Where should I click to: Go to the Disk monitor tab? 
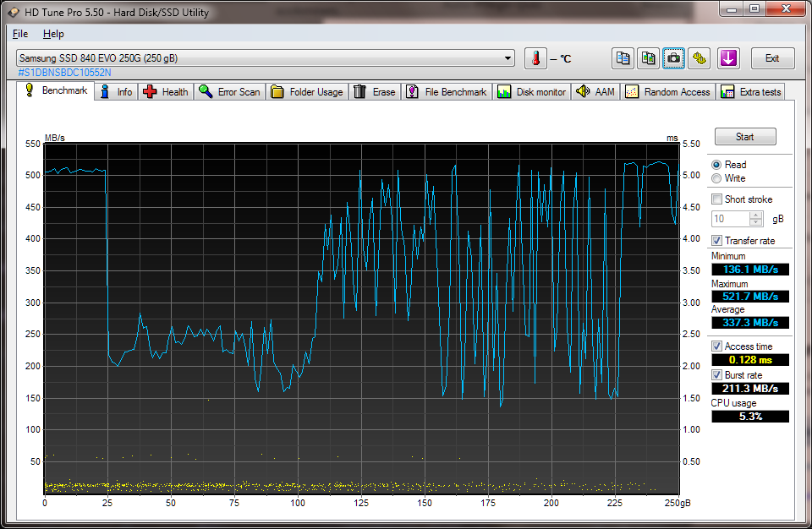tap(532, 91)
